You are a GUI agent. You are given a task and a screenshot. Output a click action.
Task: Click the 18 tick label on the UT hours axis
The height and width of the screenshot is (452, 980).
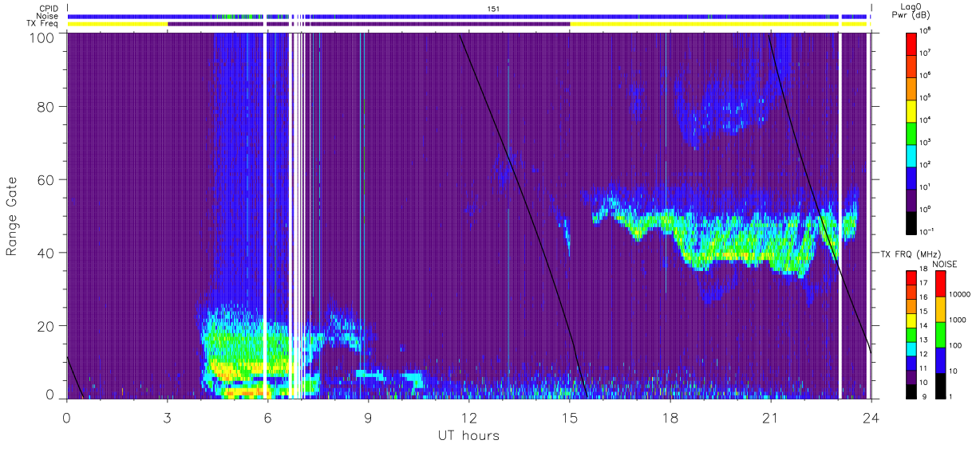point(670,418)
